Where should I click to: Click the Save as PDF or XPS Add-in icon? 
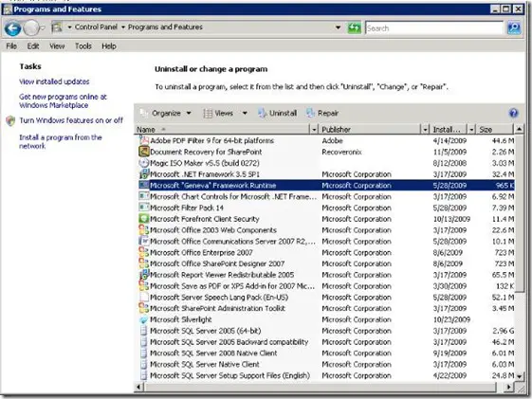144,286
